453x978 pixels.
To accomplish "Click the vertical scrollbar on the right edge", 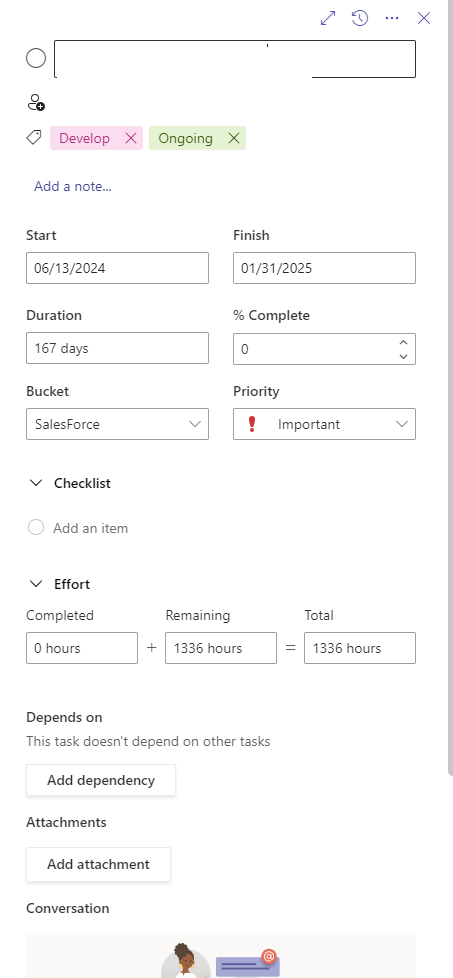I will (x=450, y=387).
